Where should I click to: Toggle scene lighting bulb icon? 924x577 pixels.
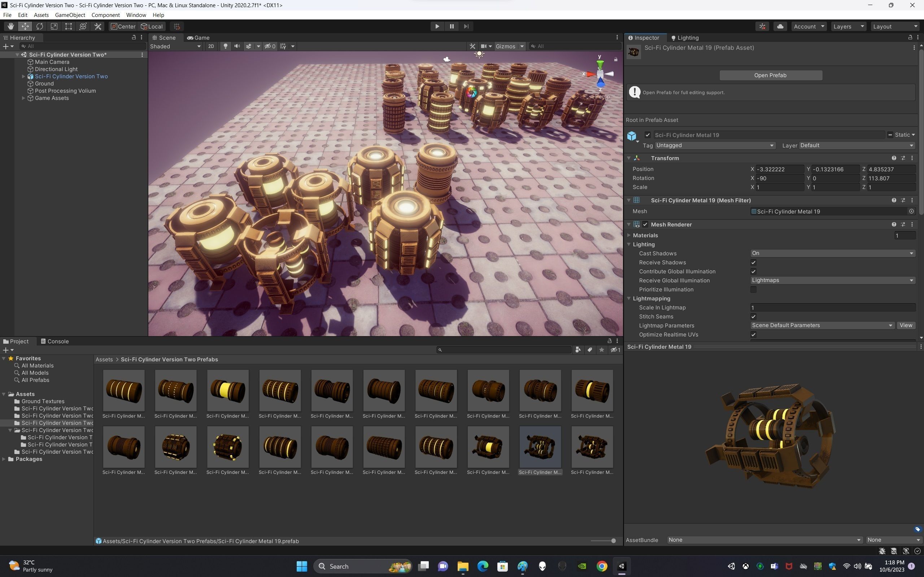click(x=226, y=46)
